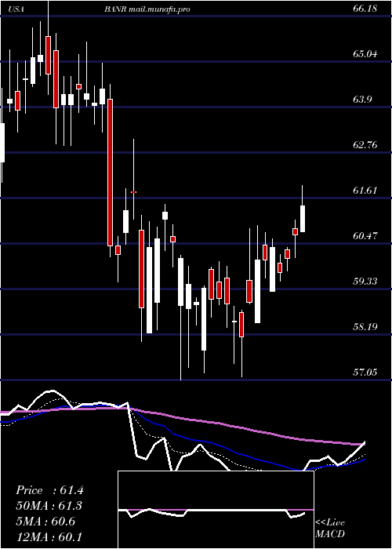
Task: Click the Price : 61.4 readout
Action: click(x=49, y=490)
